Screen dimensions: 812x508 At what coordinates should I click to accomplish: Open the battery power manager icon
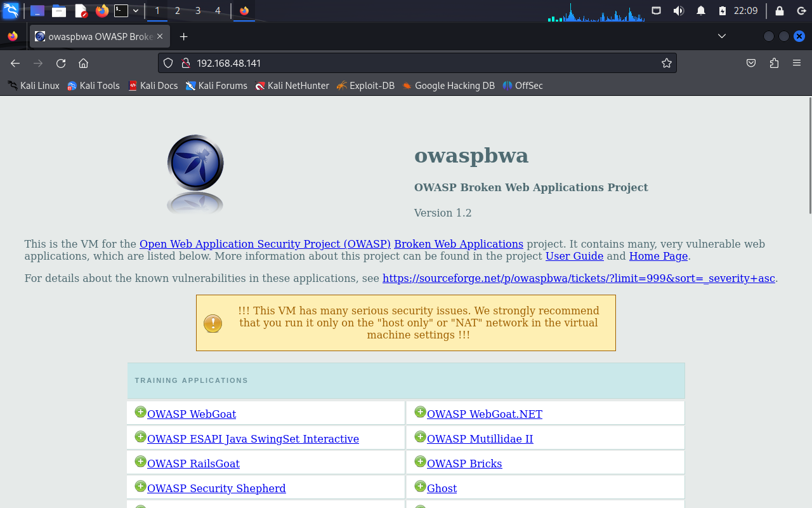[x=723, y=11]
